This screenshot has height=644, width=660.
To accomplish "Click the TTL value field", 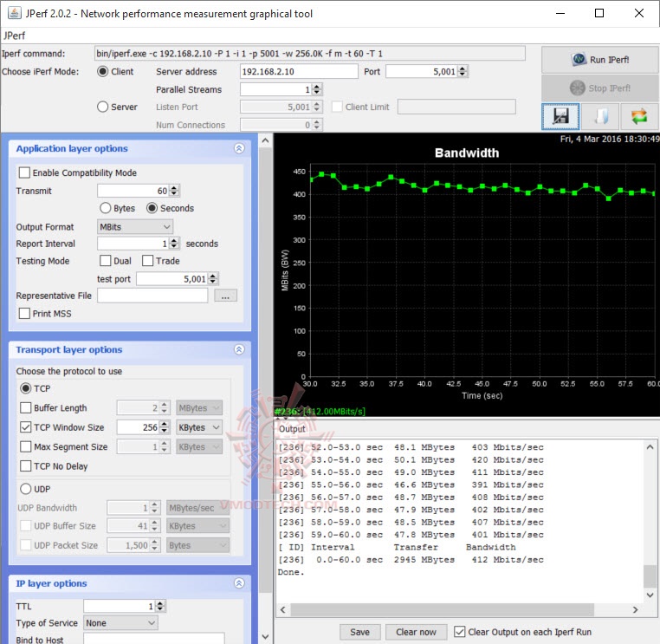I will (120, 606).
